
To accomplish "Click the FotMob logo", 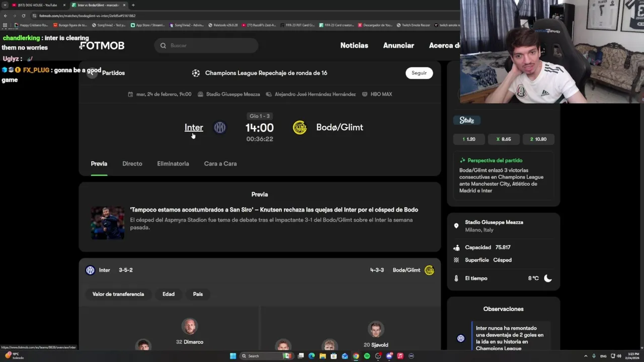I will pos(102,46).
